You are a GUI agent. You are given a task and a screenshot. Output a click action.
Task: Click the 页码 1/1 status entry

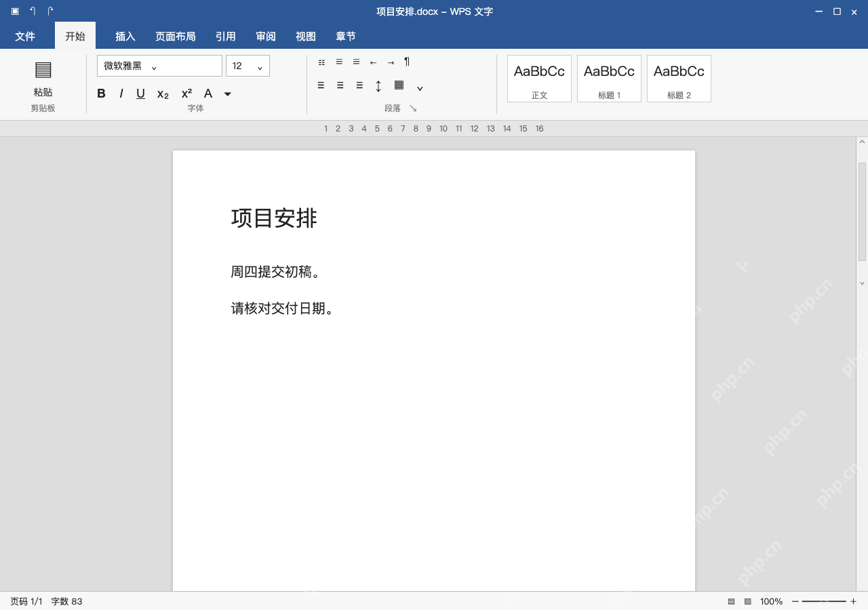coord(26,601)
